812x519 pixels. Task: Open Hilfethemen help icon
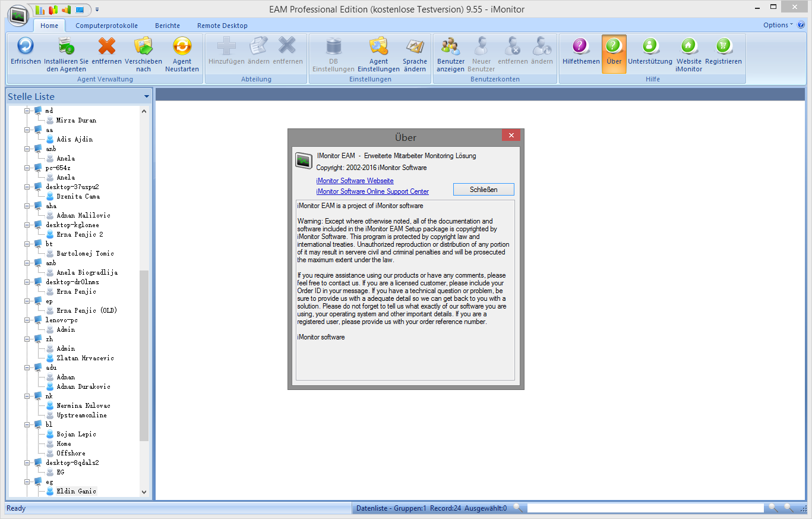click(x=580, y=46)
